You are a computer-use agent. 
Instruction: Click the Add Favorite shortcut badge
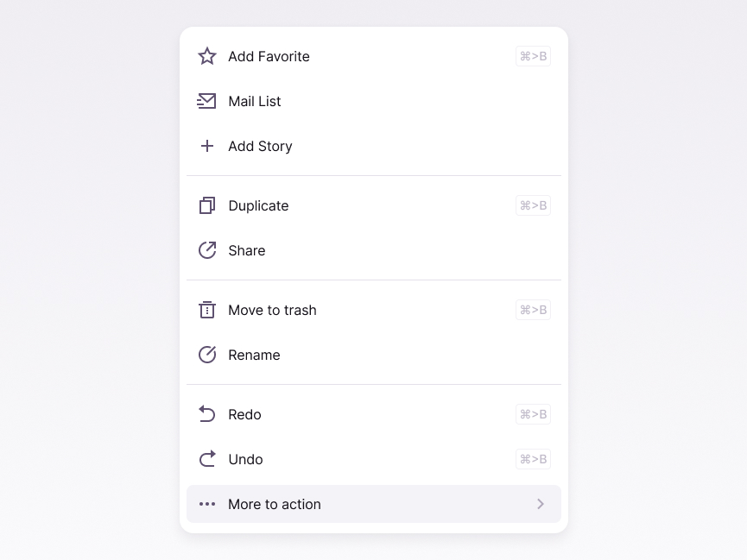tap(533, 56)
